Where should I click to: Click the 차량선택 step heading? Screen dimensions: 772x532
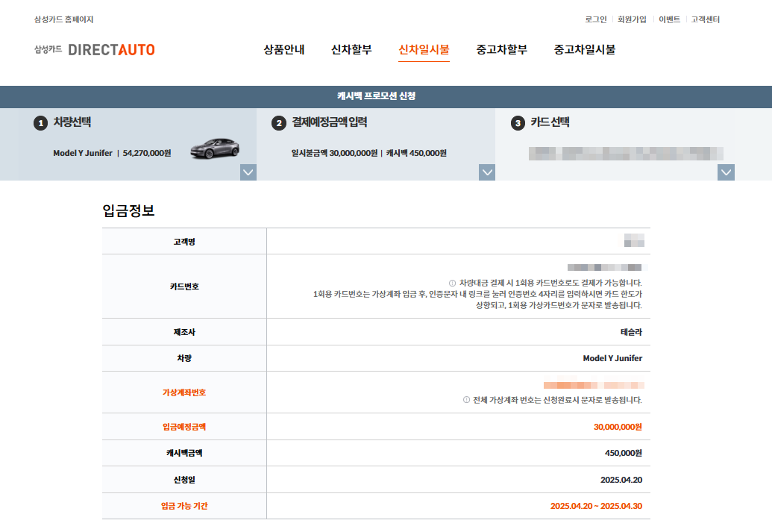72,122
